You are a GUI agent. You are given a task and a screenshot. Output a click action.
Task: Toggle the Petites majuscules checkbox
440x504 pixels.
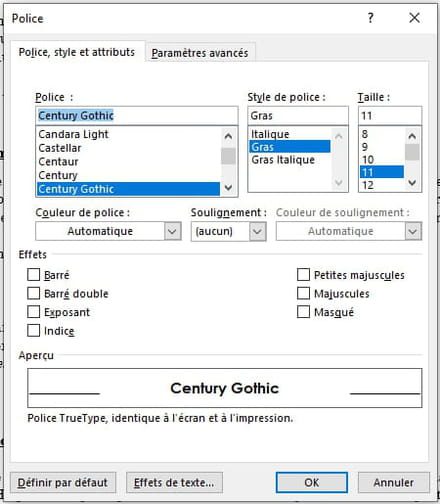click(303, 275)
